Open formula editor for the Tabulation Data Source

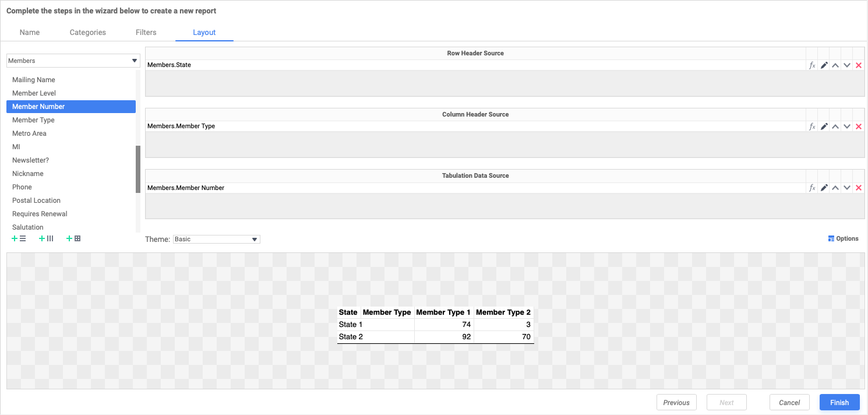pyautogui.click(x=812, y=187)
